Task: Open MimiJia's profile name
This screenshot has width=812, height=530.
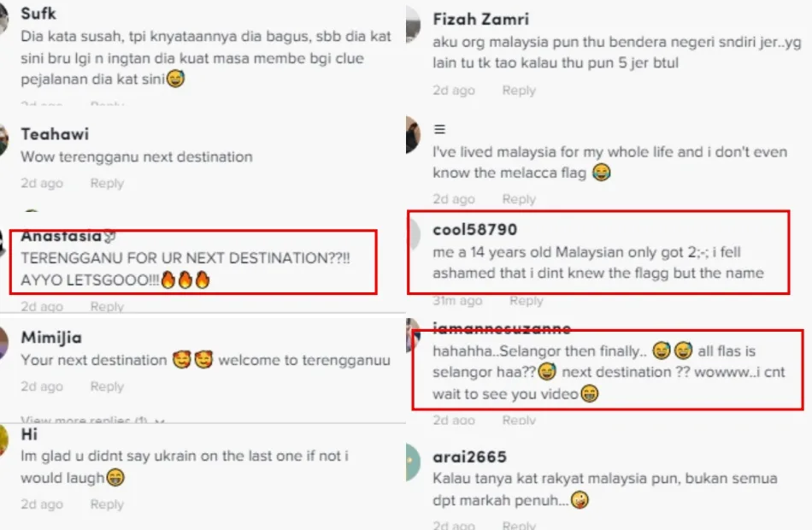Action: [x=51, y=338]
